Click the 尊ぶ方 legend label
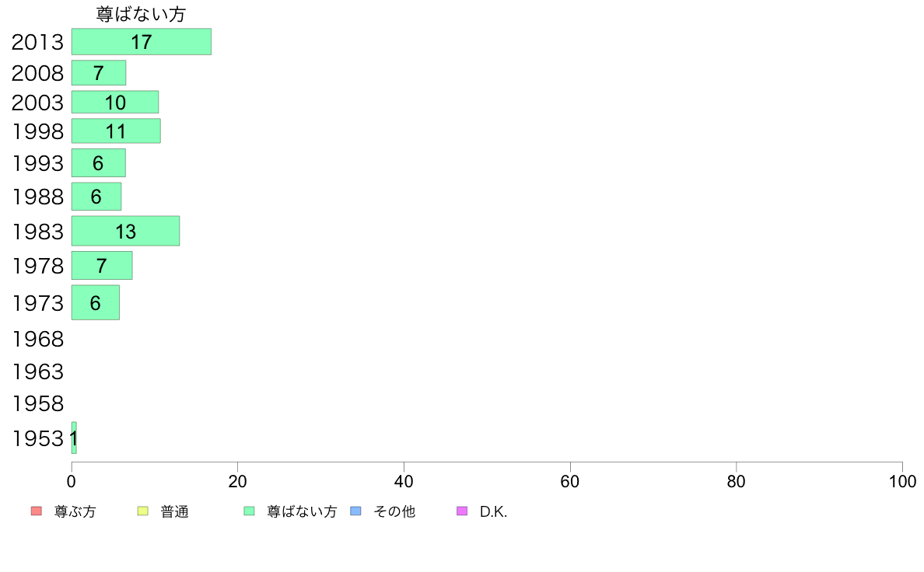Viewport: 924px width, 572px height. point(75,511)
